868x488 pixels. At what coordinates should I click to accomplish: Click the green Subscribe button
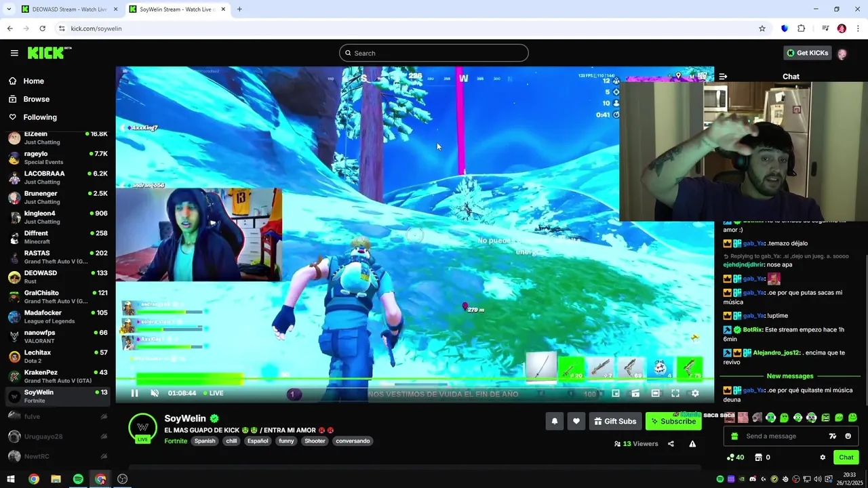pyautogui.click(x=673, y=422)
